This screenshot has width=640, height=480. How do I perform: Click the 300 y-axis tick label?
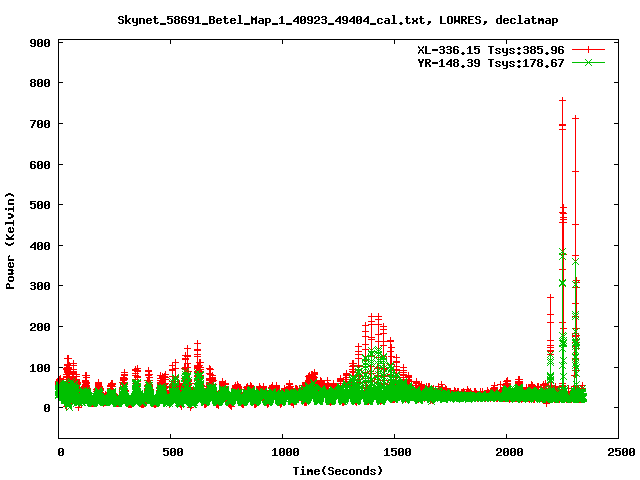(x=40, y=286)
